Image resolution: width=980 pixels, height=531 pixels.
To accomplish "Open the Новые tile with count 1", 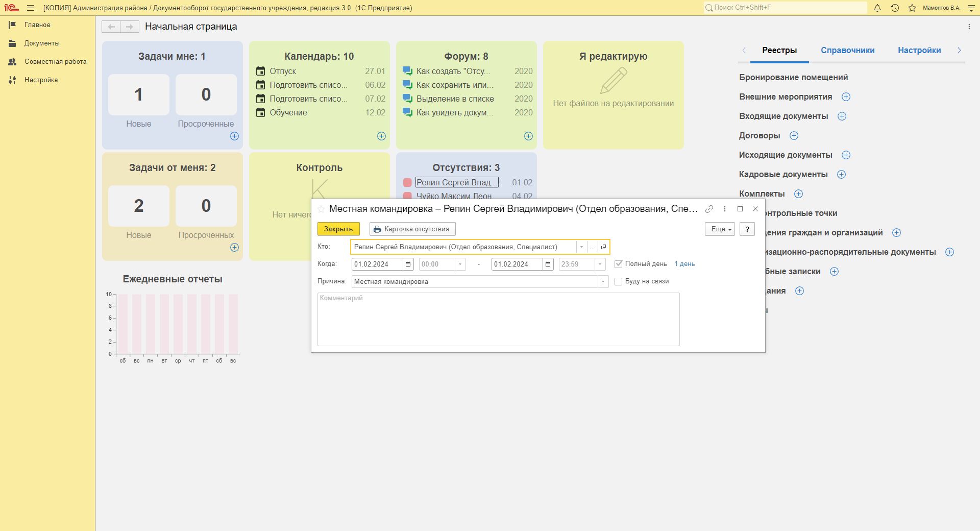I will coord(139,94).
